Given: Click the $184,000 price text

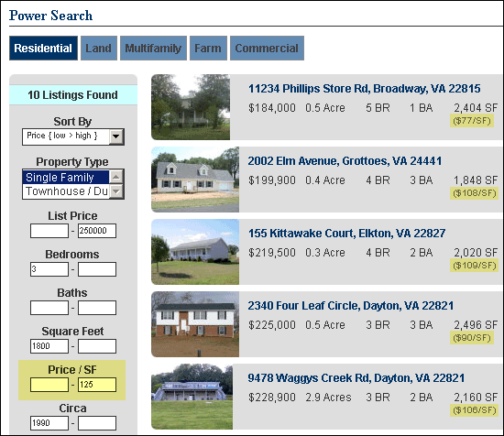Looking at the screenshot, I should point(272,108).
